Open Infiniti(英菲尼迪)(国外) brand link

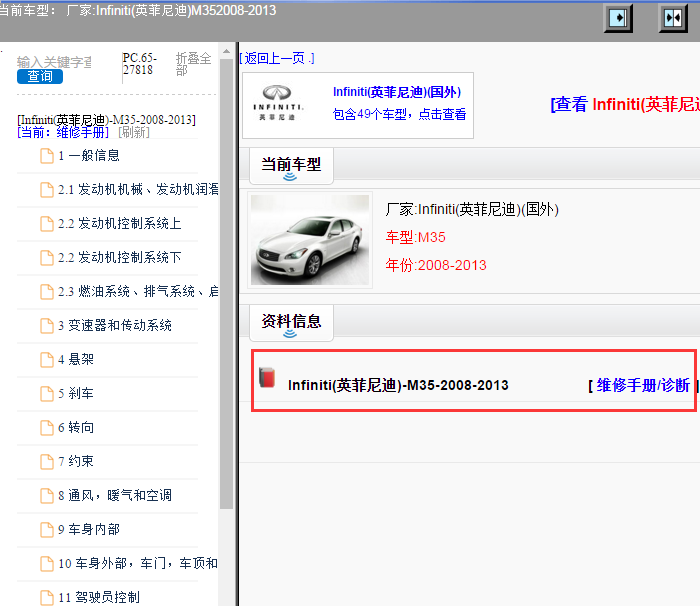click(x=397, y=92)
